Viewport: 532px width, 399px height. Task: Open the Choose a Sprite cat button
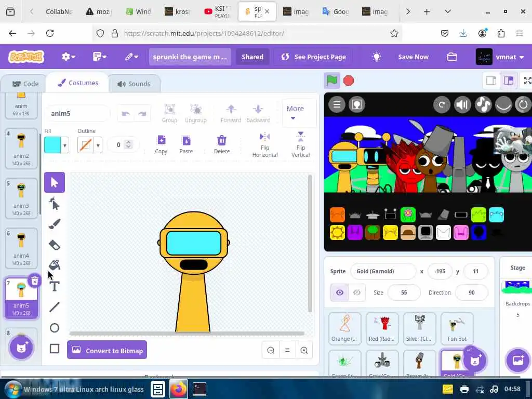pos(475,360)
